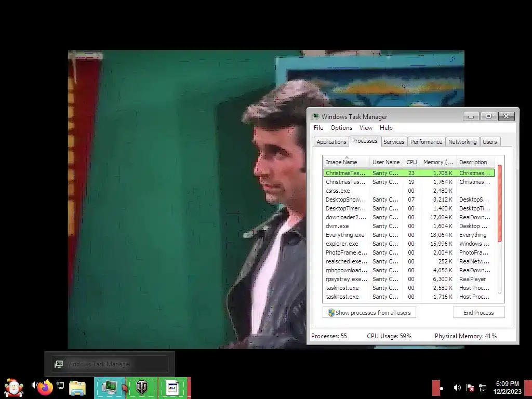Select taskhost.exe using 2,580 K memory
This screenshot has width=532, height=399.
pyautogui.click(x=409, y=288)
